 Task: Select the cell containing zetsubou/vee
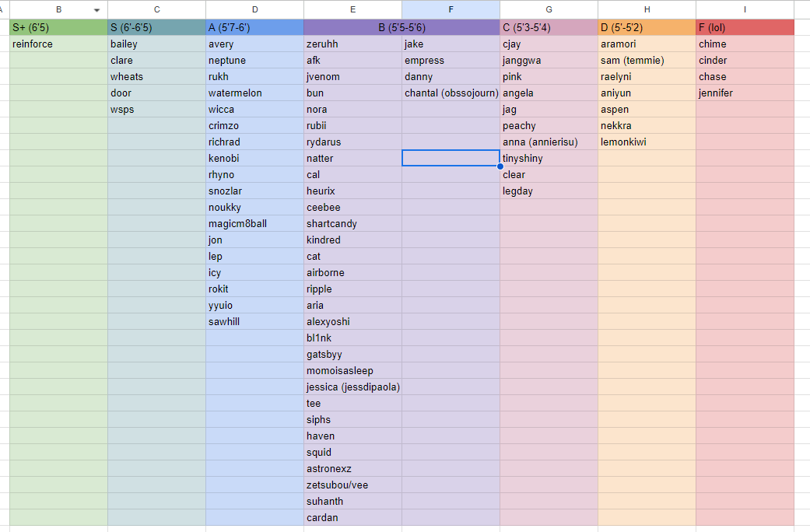pos(352,485)
